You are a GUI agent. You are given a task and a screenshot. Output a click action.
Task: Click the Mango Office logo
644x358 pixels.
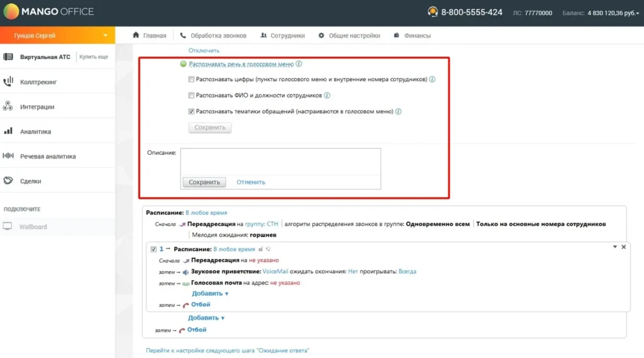tap(48, 11)
